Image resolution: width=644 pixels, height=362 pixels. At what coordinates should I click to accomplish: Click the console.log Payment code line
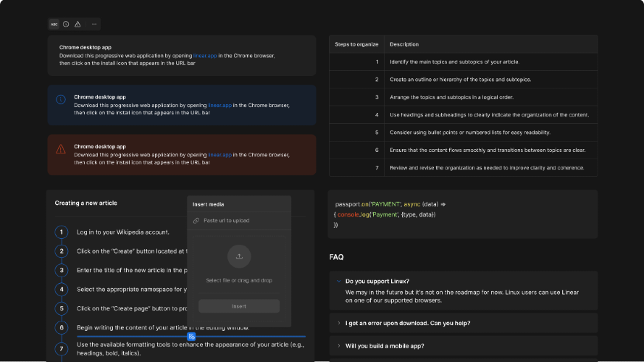click(385, 214)
